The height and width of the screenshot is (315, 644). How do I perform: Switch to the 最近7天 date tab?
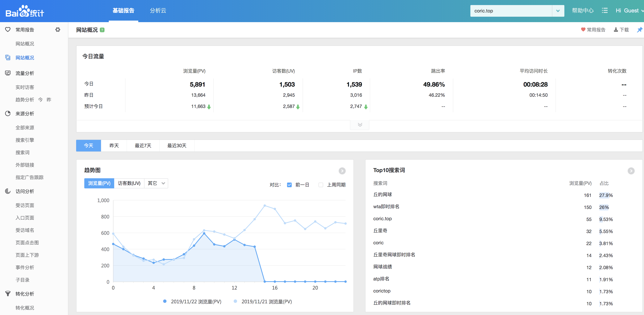point(143,145)
